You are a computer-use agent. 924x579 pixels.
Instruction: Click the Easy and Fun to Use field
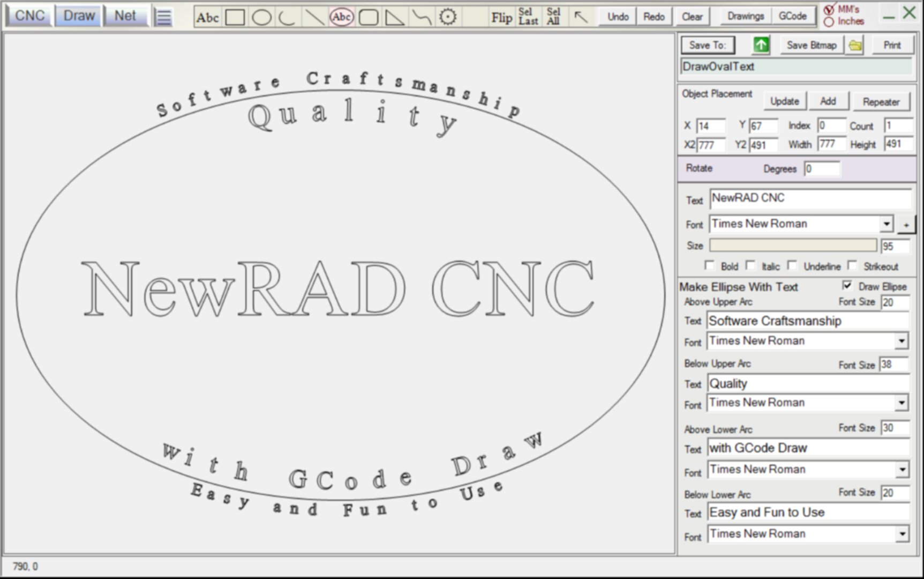point(808,513)
